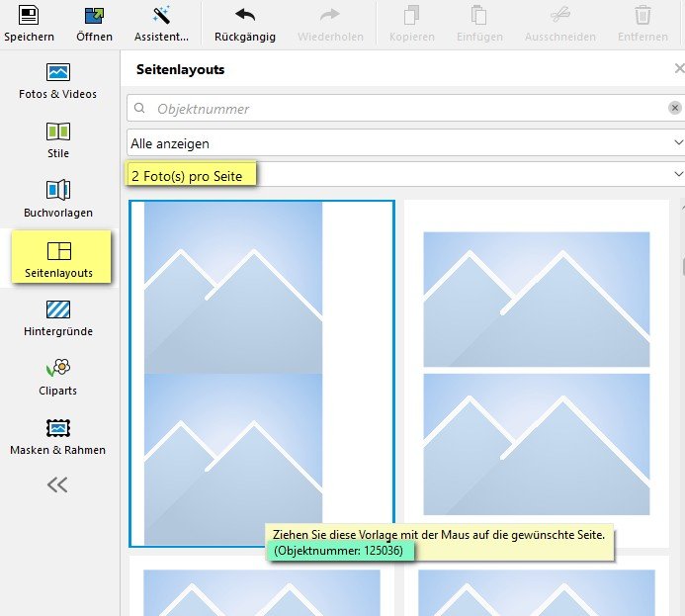Click the Speichern save icon
Image resolution: width=685 pixels, height=616 pixels.
[x=29, y=16]
